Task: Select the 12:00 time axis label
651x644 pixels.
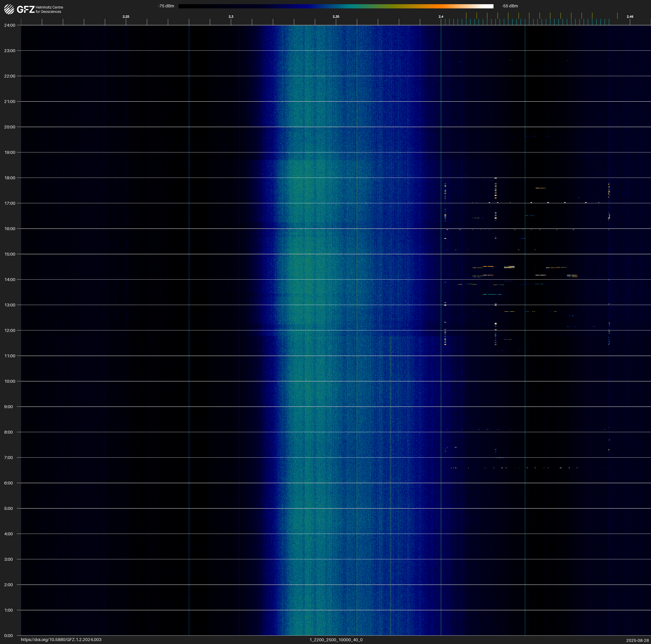Action: tap(10, 330)
